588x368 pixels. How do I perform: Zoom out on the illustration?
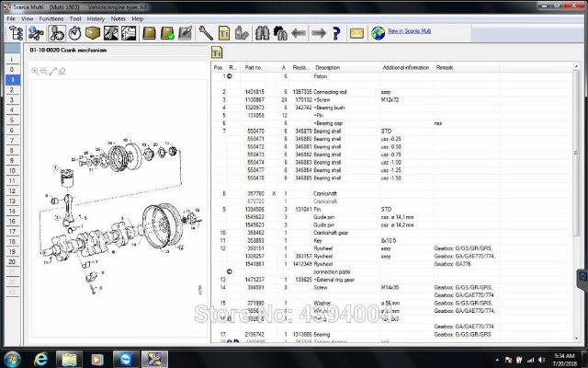click(x=44, y=71)
